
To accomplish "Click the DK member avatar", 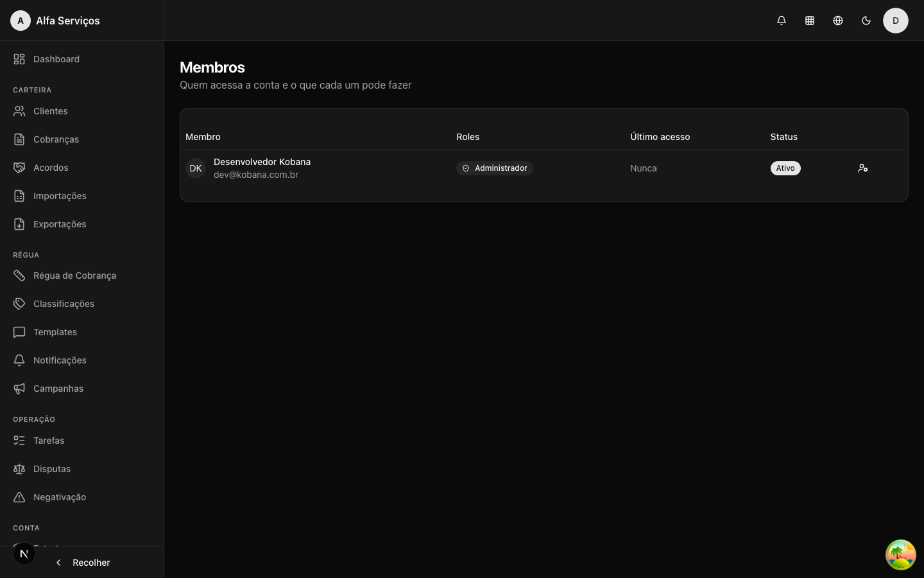I will tap(196, 168).
